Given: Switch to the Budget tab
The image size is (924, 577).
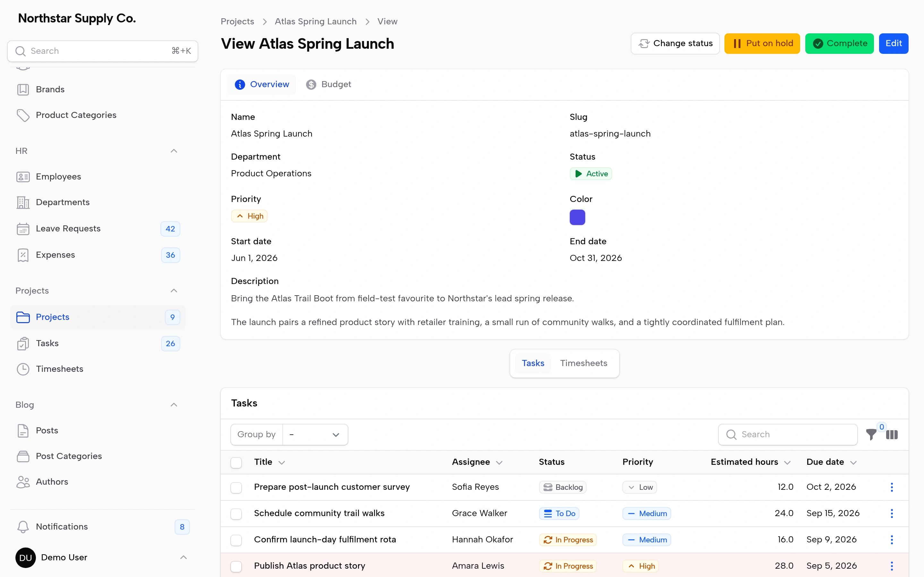Looking at the screenshot, I should (x=328, y=84).
